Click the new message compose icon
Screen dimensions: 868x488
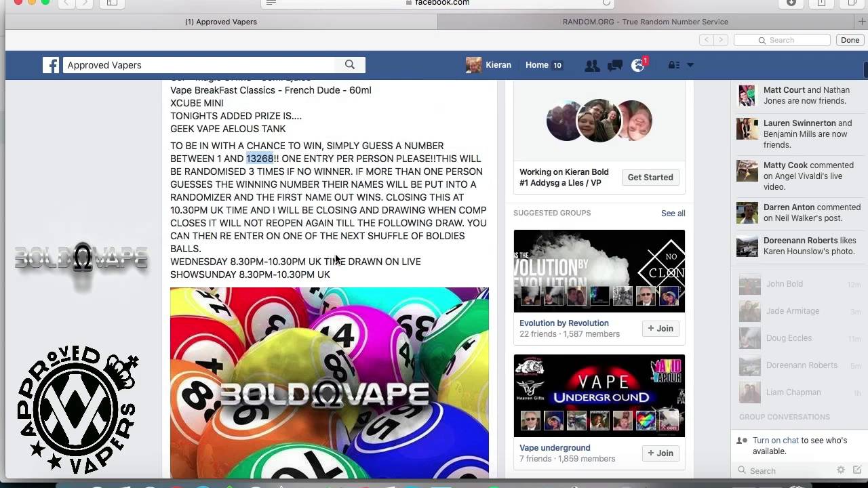tap(857, 470)
